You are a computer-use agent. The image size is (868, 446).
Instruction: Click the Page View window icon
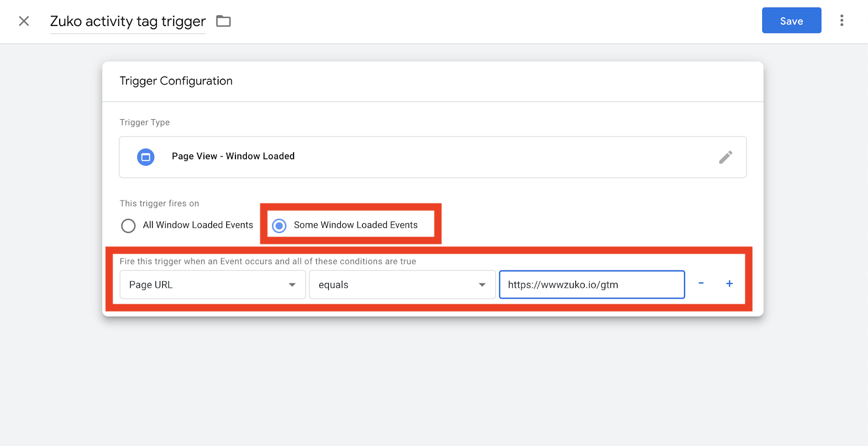[145, 157]
